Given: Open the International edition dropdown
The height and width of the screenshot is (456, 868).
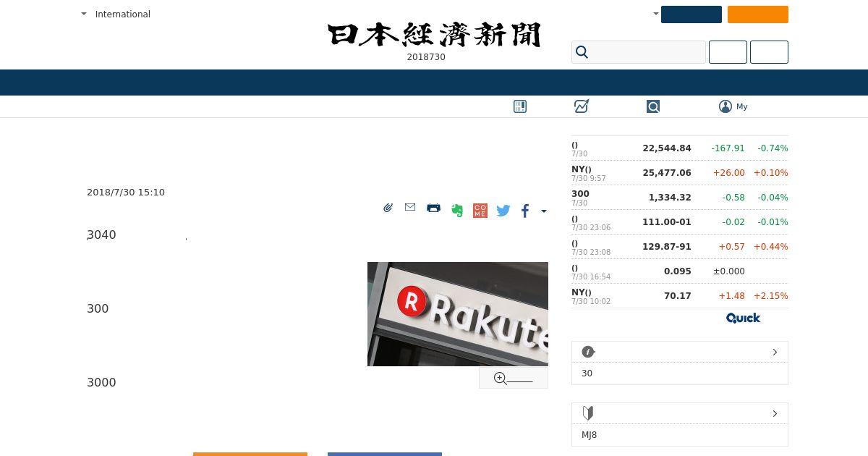Looking at the screenshot, I should 116,14.
